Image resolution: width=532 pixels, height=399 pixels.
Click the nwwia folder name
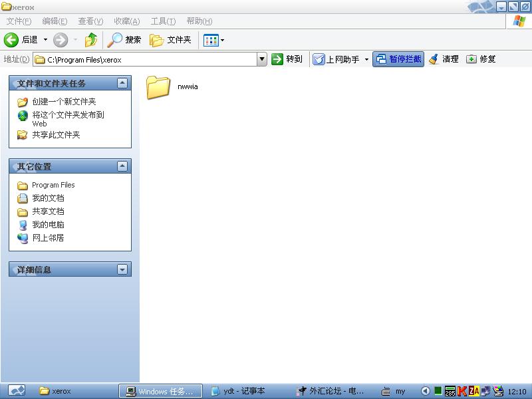188,86
